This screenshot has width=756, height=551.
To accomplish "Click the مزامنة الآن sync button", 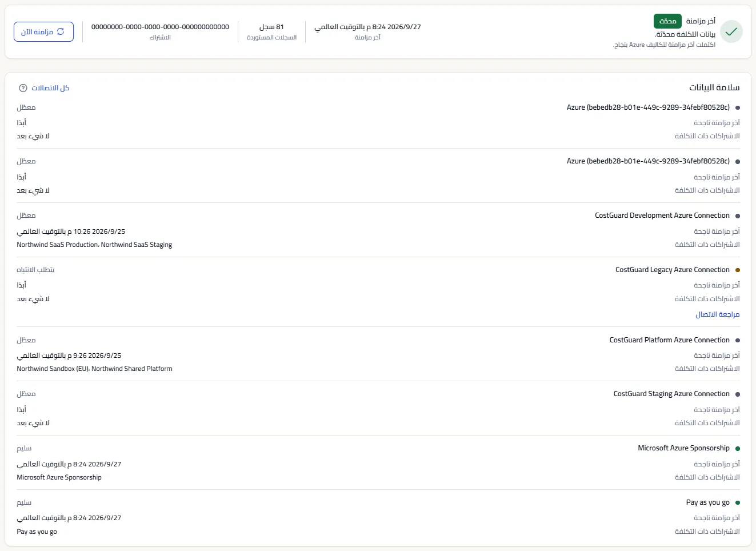I will coord(43,32).
